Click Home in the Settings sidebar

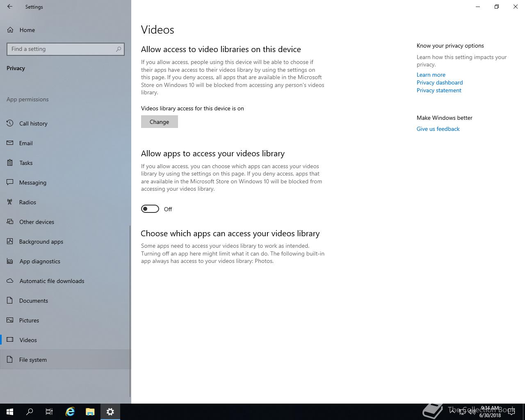[66, 30]
